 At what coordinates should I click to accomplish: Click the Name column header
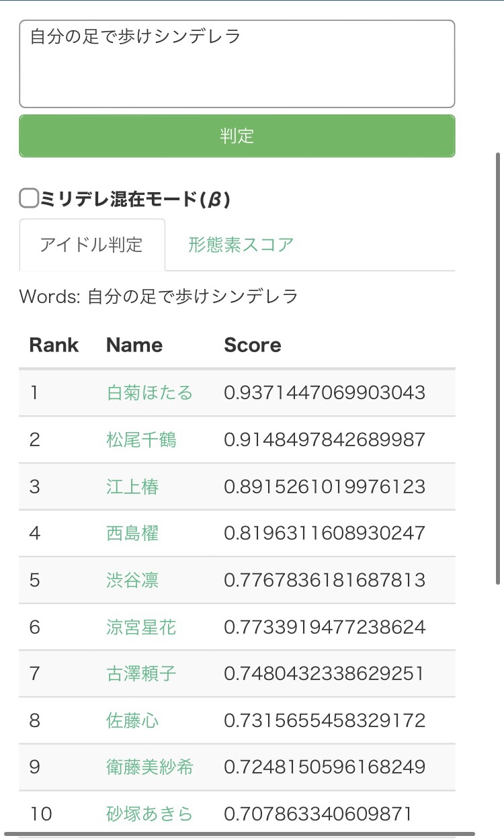(x=134, y=345)
